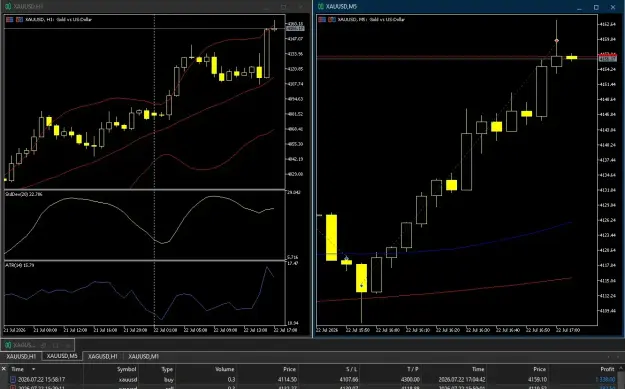The width and height of the screenshot is (625, 389).
Task: Click the 4159.10 close price cell
Action: 537,379
